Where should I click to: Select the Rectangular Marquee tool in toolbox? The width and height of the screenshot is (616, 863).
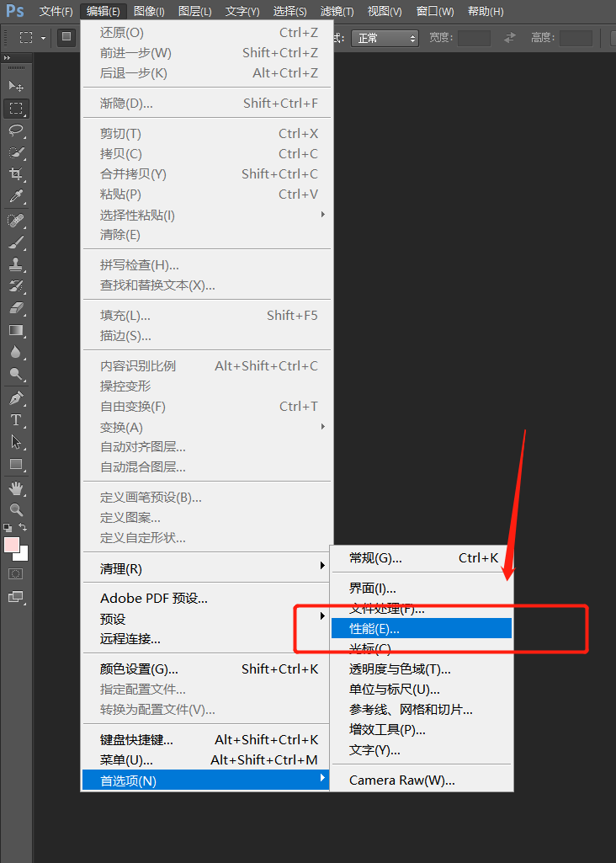tap(16, 109)
